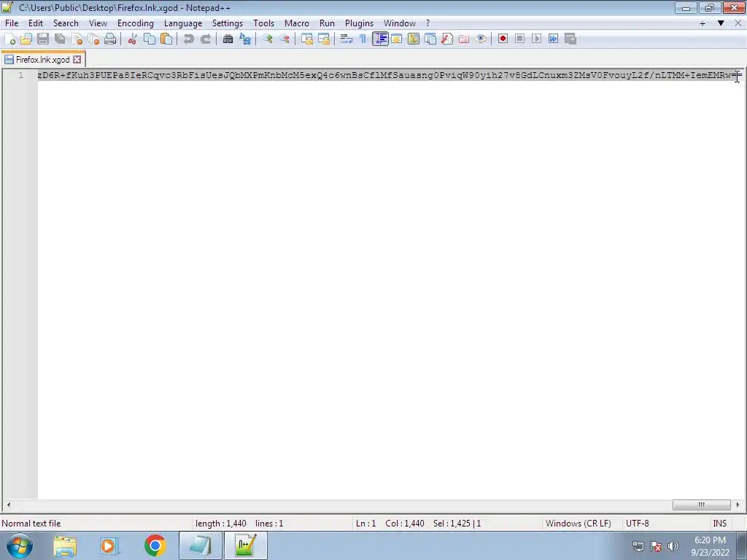Toggle word wrap in the toolbar

click(347, 39)
